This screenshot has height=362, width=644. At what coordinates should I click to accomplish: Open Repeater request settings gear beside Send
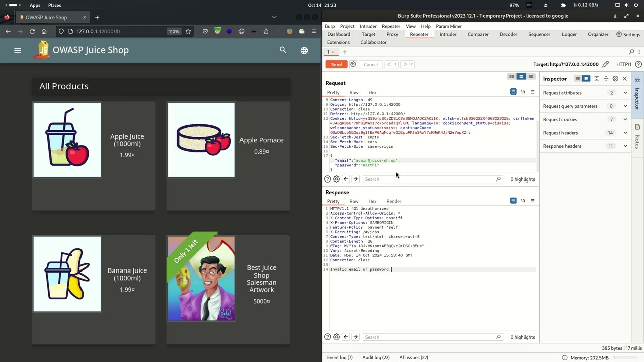353,64
